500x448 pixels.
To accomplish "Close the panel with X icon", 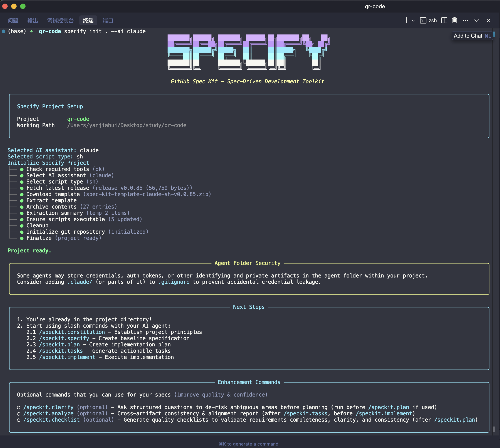I will click(488, 21).
